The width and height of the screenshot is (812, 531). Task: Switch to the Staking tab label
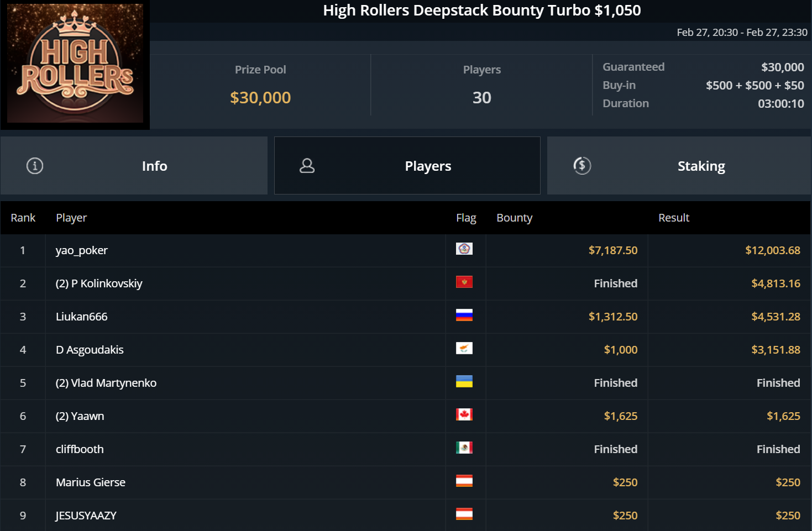[x=701, y=166]
